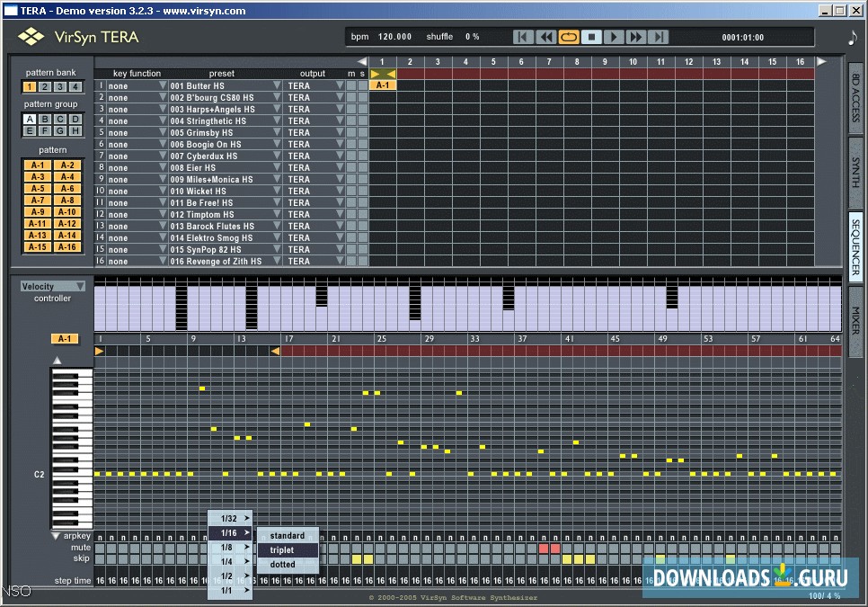Choose triplet from the step time submenu
The width and height of the screenshot is (868, 607).
tap(282, 549)
